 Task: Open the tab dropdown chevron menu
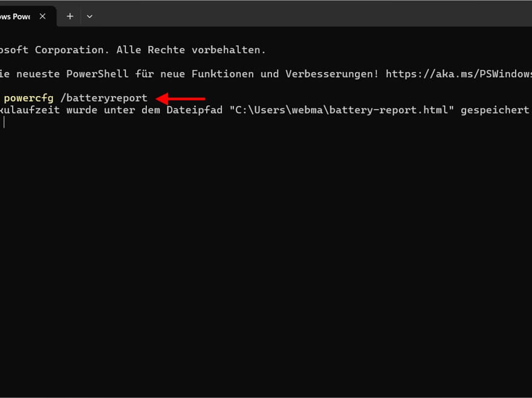click(x=89, y=16)
